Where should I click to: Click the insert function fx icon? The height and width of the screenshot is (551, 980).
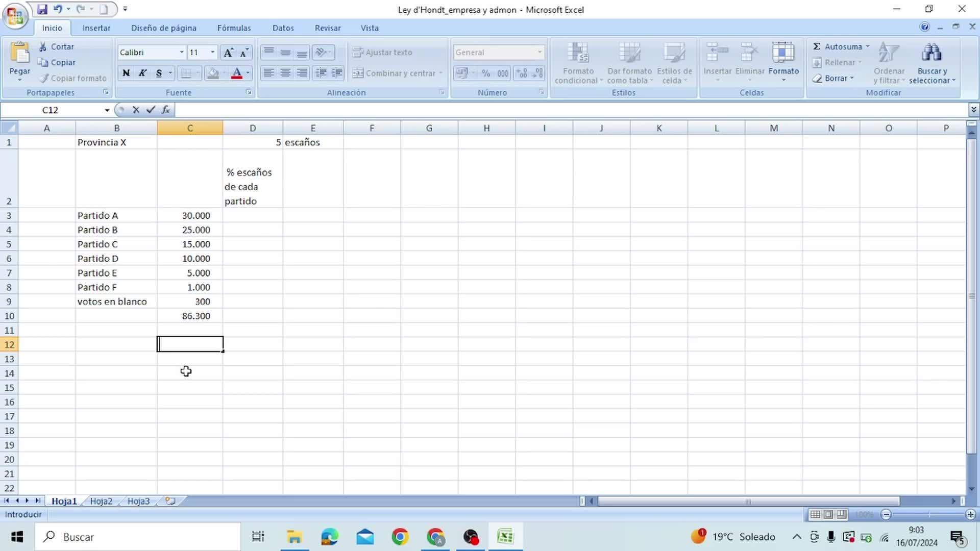(x=166, y=110)
